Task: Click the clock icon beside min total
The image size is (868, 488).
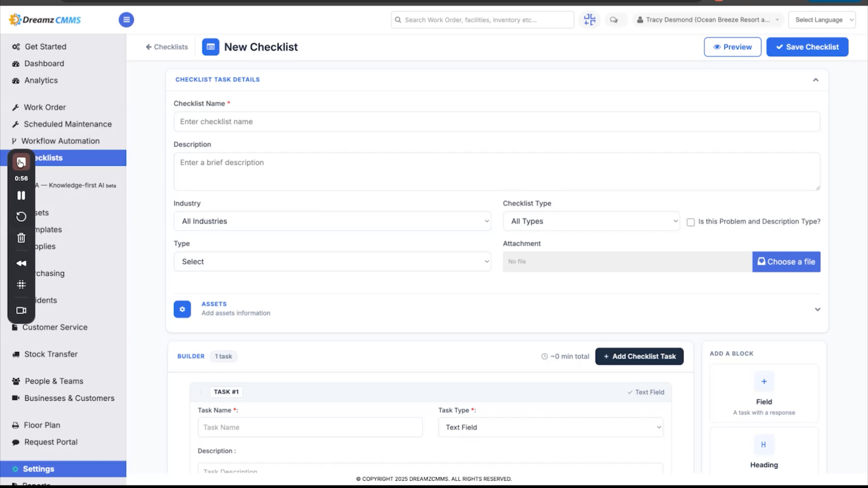Action: coord(544,356)
